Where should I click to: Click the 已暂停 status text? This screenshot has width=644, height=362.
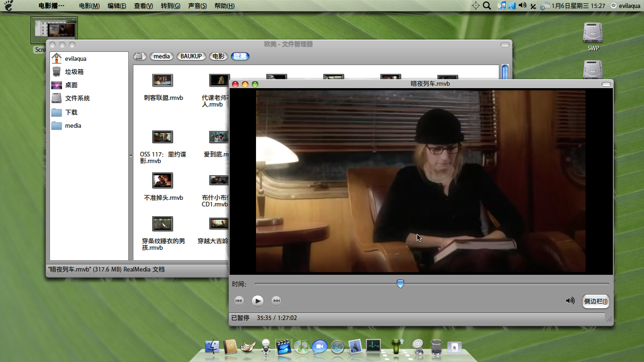coord(240,318)
